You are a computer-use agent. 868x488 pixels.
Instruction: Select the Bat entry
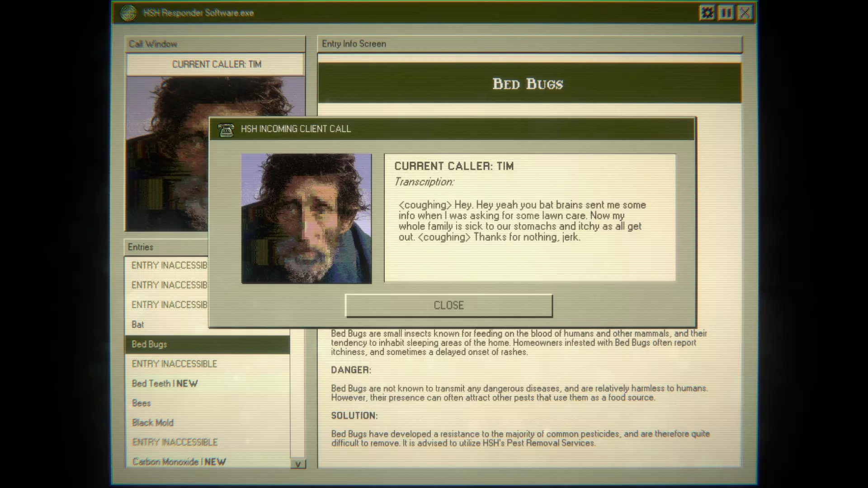point(138,324)
